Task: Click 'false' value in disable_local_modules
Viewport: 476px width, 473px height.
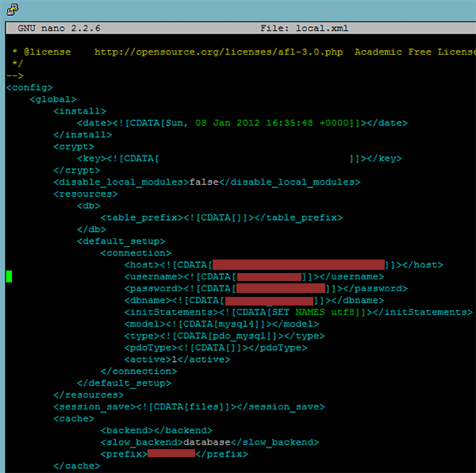Action: pyautogui.click(x=204, y=183)
